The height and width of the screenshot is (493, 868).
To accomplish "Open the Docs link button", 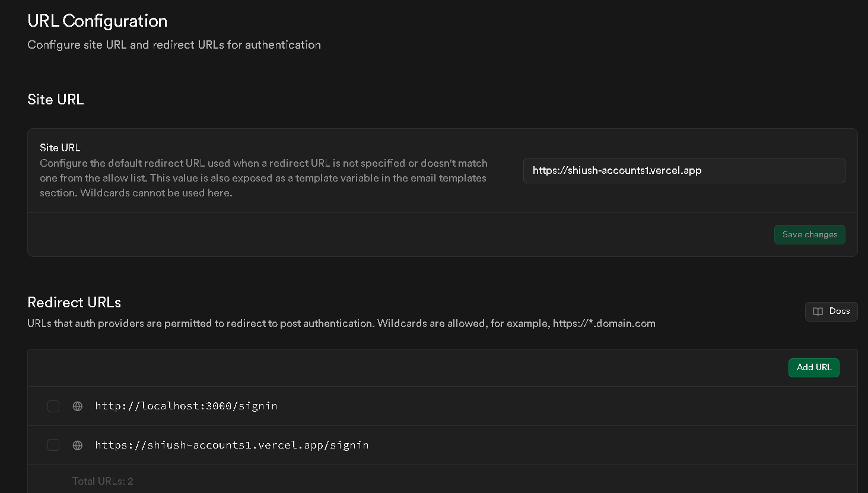I will (x=831, y=311).
